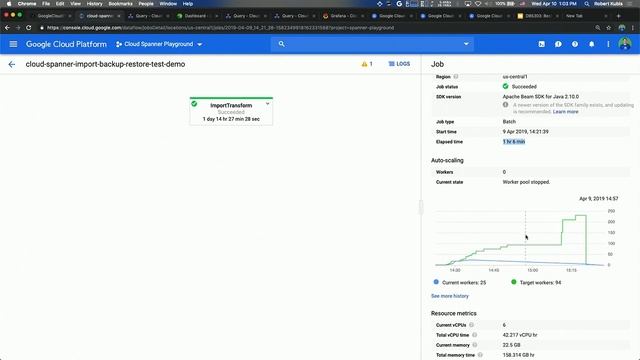Screen dimensions: 640x360
Task: Click the info icon next to Total memory time
Action: [480, 355]
